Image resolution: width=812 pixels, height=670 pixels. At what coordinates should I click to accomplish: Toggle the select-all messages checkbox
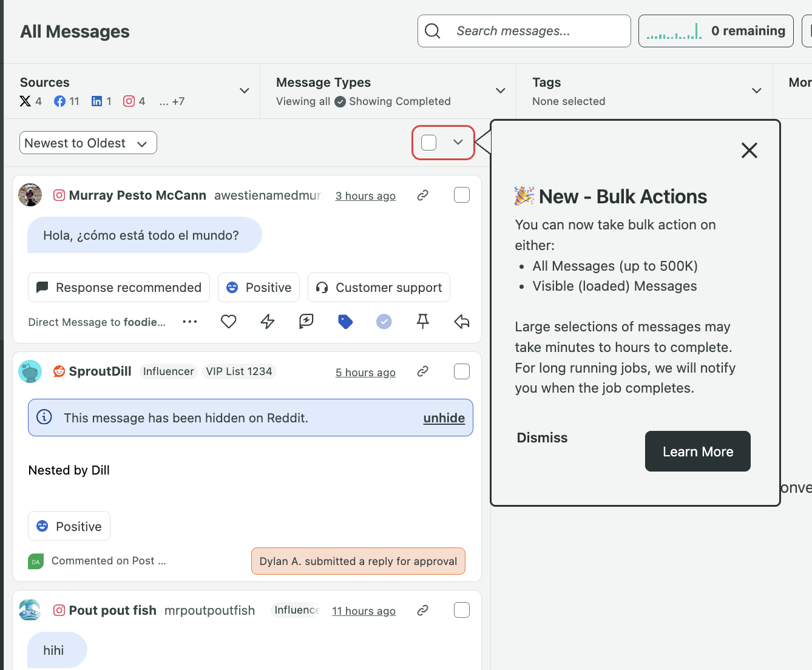(429, 143)
